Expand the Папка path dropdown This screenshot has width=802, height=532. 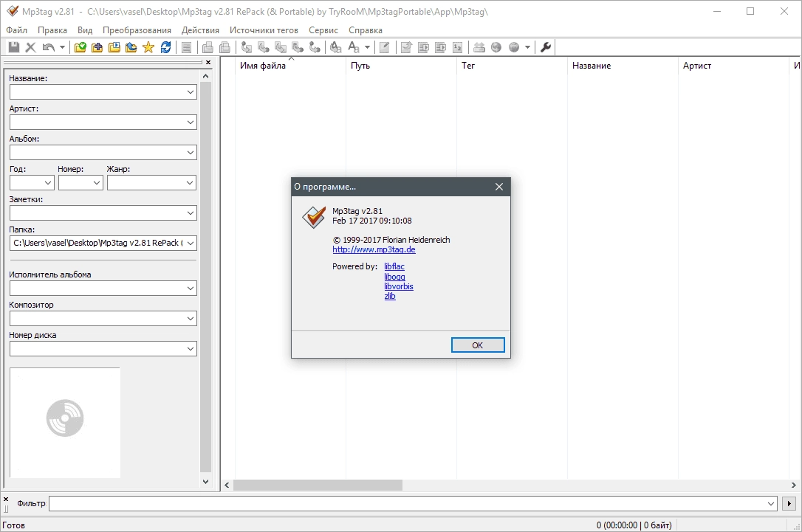[191, 243]
